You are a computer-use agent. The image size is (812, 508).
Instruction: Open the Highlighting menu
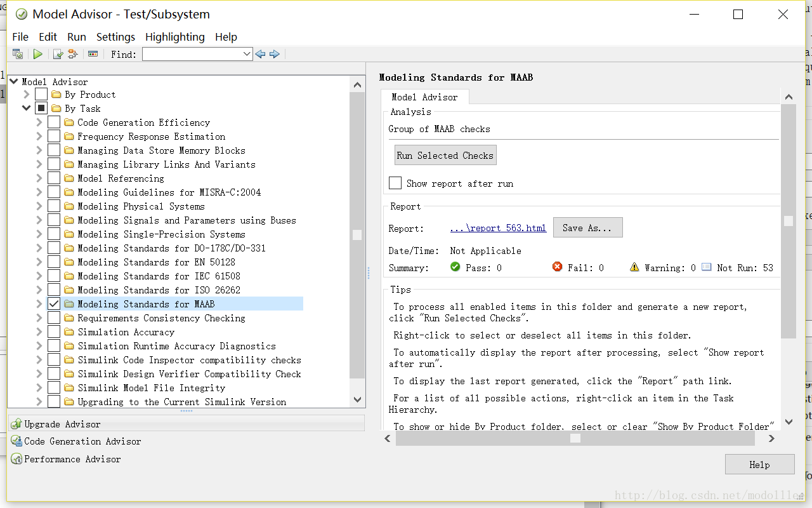(x=175, y=37)
